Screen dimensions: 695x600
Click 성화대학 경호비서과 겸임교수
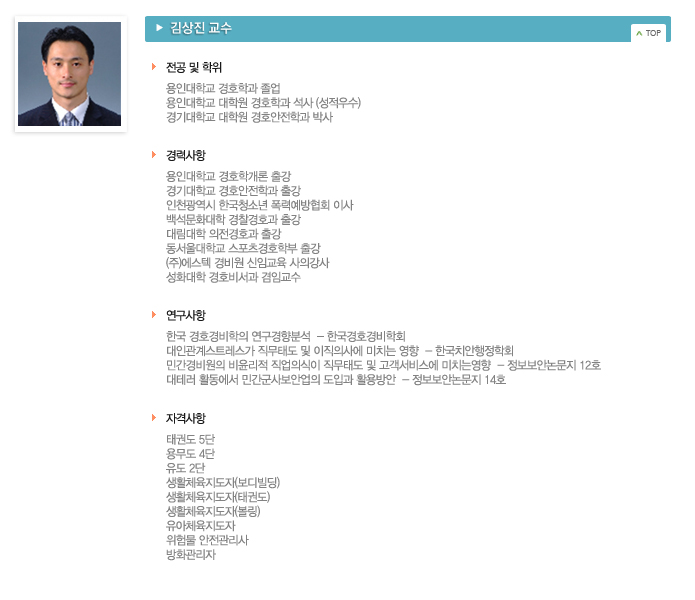click(233, 277)
